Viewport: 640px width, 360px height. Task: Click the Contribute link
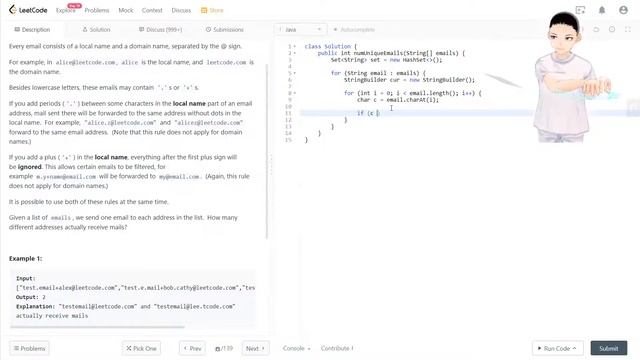point(337,348)
